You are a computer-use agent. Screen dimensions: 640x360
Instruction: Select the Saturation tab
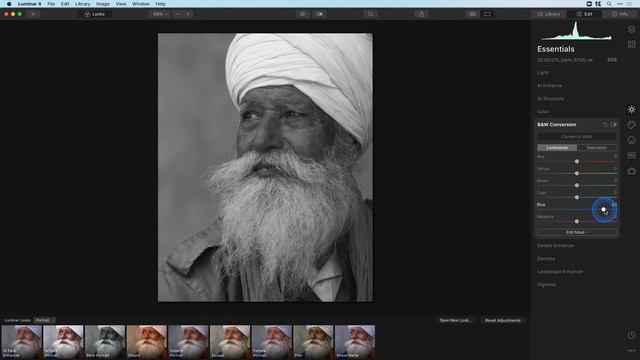(x=596, y=148)
